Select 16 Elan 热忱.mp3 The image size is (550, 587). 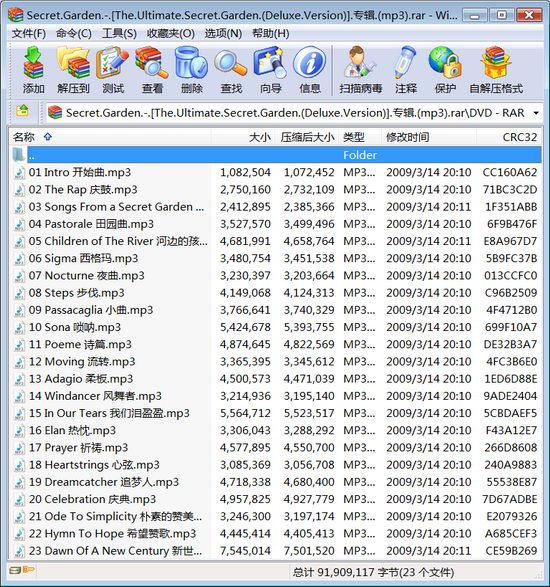point(276,431)
